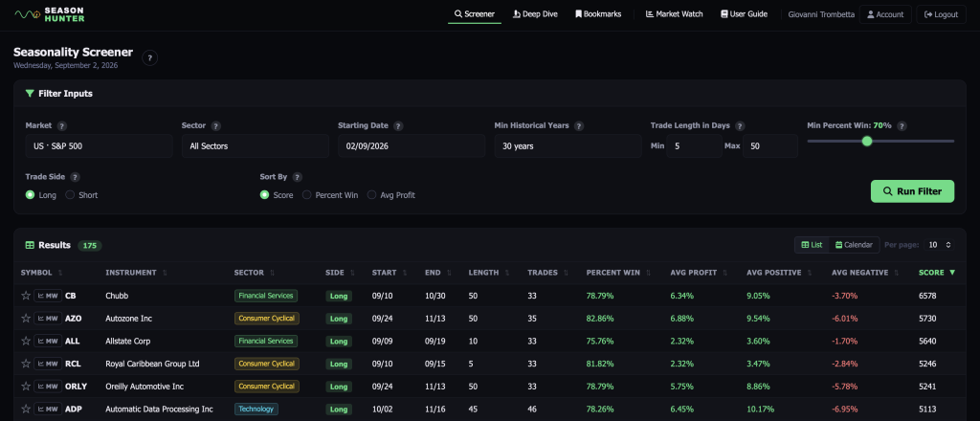Viewport: 980px width, 421px height.
Task: Open Market Watch for CB row
Action: point(48,296)
